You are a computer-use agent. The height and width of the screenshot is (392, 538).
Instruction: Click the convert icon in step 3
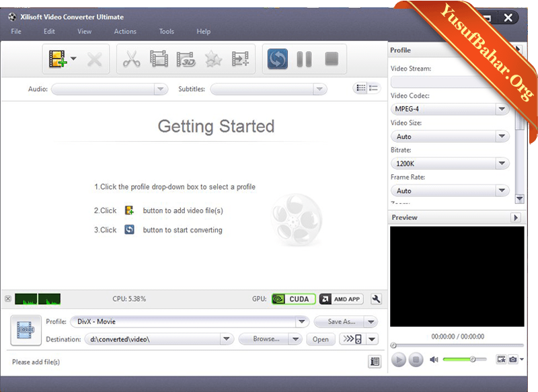(x=129, y=229)
